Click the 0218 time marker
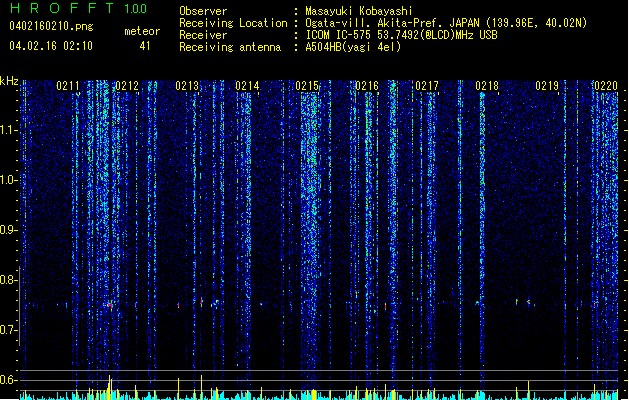The width and height of the screenshot is (629, 400). pyautogui.click(x=487, y=86)
